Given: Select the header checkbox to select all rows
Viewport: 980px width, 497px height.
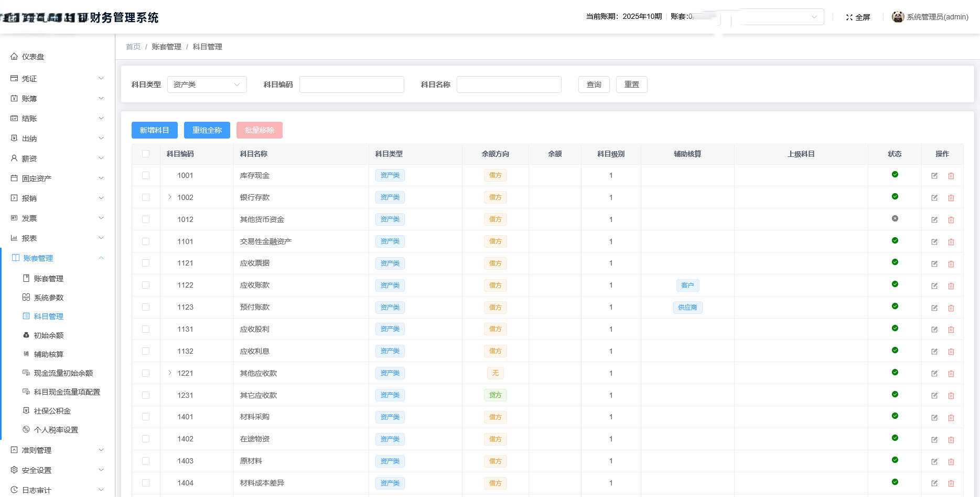Looking at the screenshot, I should [146, 153].
